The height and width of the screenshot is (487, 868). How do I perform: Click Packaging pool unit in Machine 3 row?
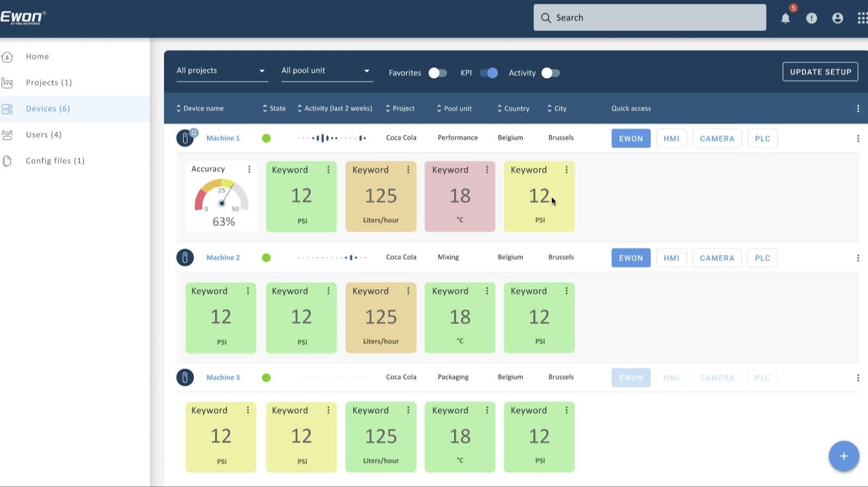[453, 377]
